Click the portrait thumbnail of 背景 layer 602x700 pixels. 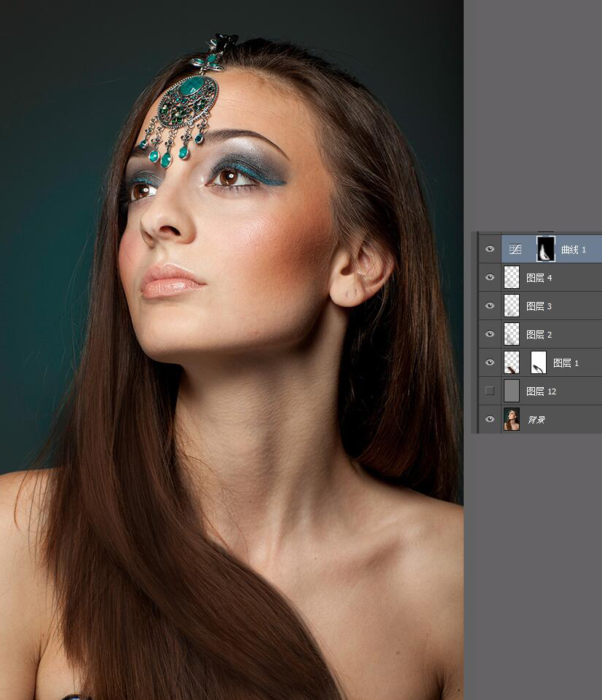(x=511, y=419)
